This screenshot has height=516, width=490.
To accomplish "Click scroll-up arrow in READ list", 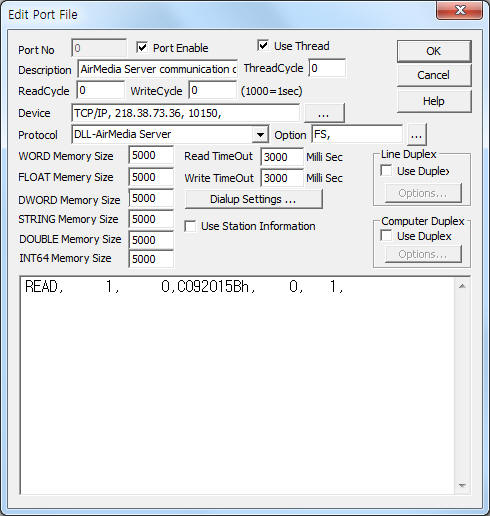I will point(462,286).
